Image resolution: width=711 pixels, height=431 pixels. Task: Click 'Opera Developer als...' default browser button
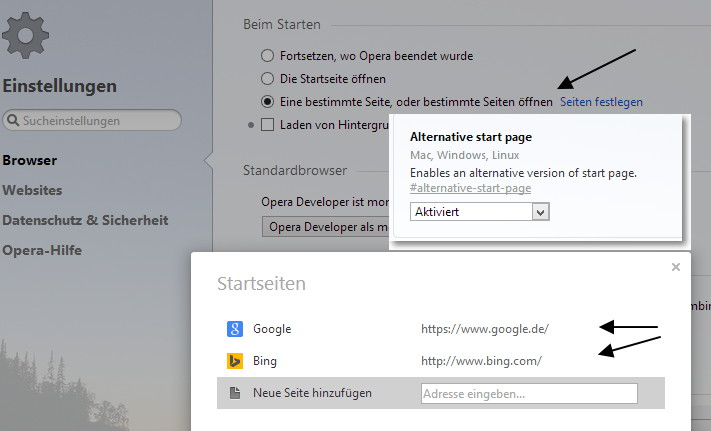pos(326,227)
